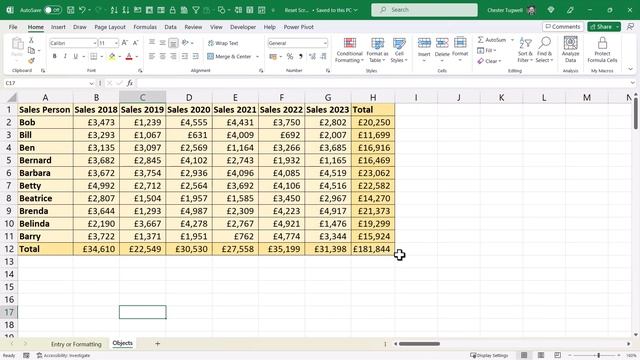Viewport: 640px width, 360px height.
Task: Decrease font size
Action: click(x=136, y=43)
